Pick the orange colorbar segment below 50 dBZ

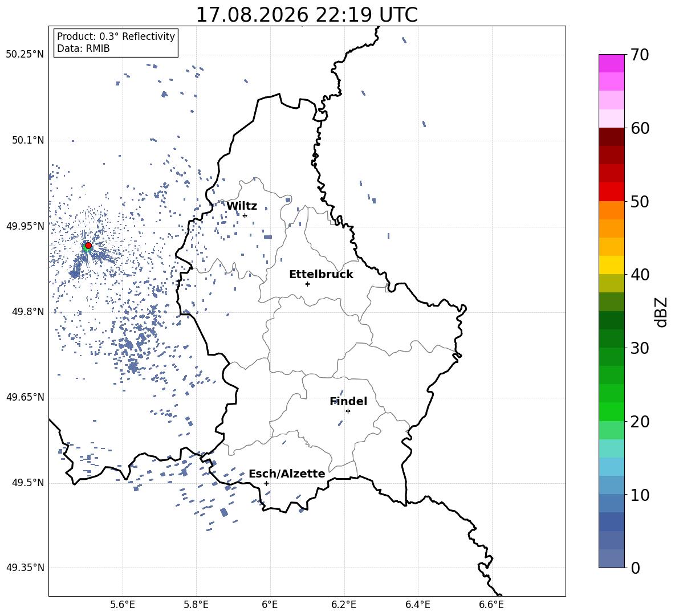[612, 210]
